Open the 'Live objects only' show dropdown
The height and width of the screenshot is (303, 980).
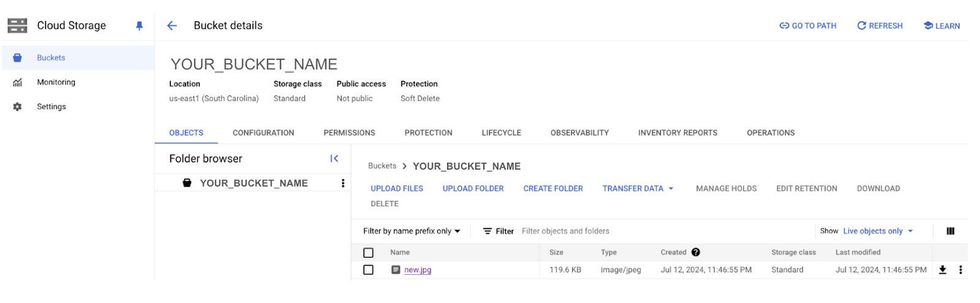tap(878, 231)
